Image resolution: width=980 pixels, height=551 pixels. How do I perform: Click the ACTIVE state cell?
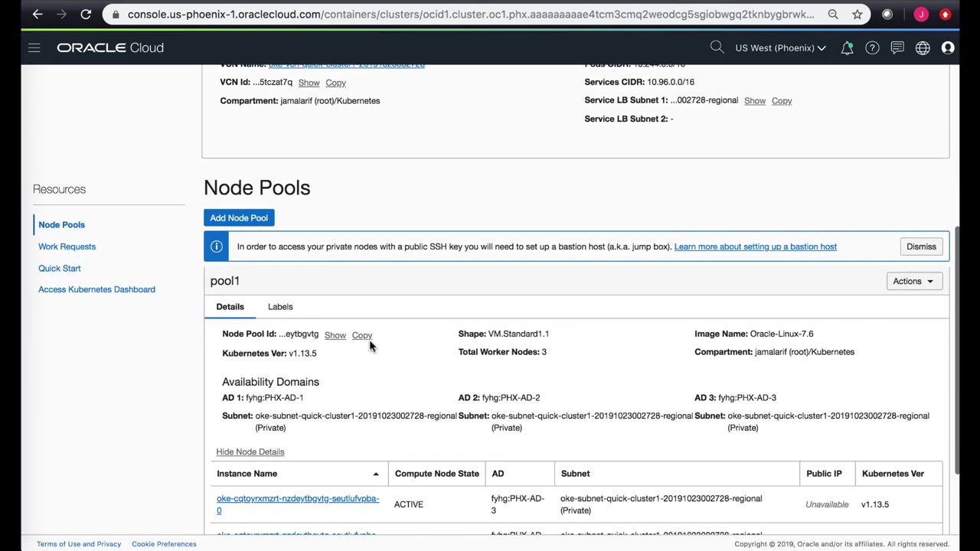point(408,504)
